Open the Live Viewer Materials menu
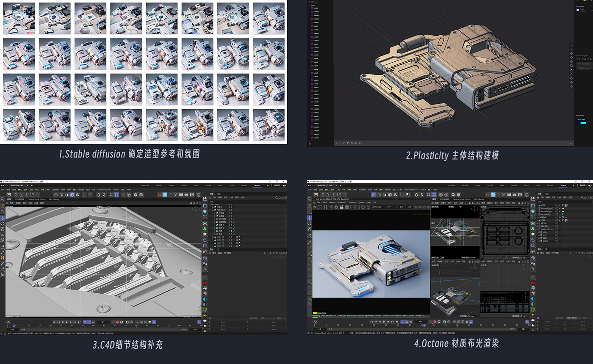The image size is (593, 364). point(341,202)
